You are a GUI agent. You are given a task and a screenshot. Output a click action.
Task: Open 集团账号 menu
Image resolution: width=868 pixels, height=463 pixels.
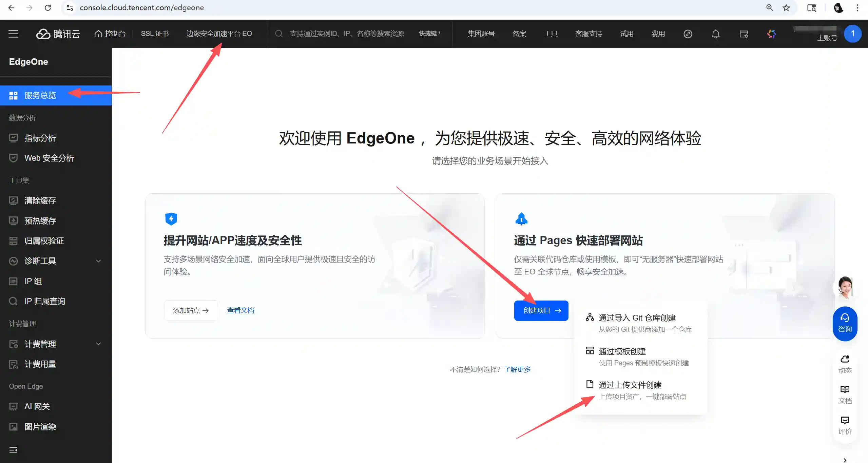tap(481, 34)
